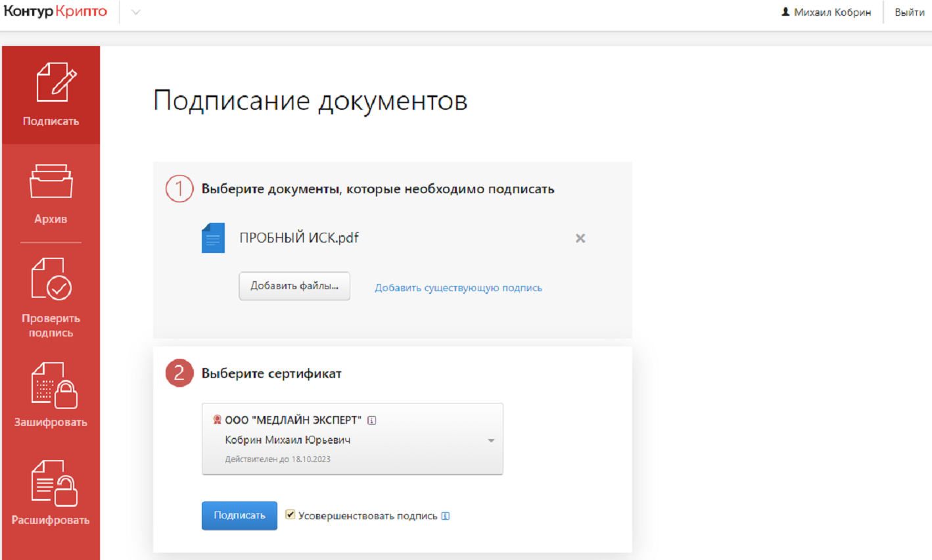This screenshot has height=560, width=932.
Task: Click the Контур Крипто logo
Action: (55, 12)
